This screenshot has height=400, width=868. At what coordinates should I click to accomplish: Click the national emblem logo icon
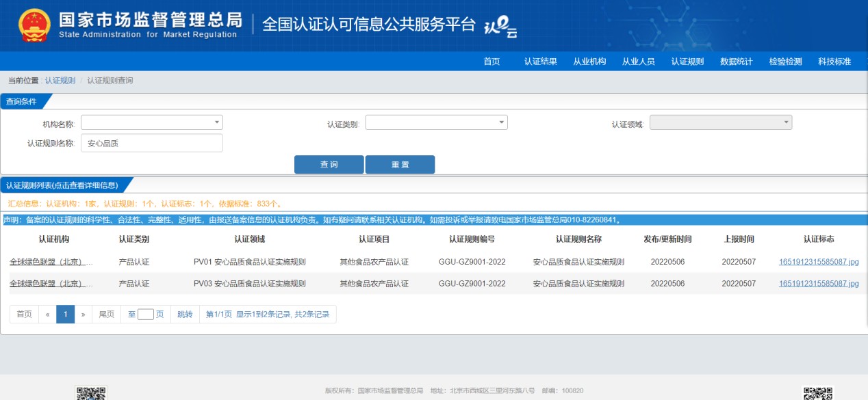[34, 26]
